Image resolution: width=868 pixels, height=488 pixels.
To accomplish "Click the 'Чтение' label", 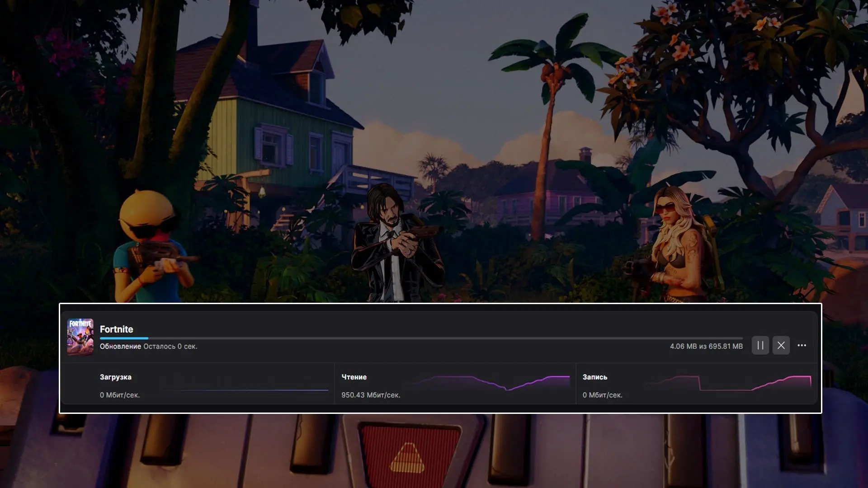I will pos(354,377).
